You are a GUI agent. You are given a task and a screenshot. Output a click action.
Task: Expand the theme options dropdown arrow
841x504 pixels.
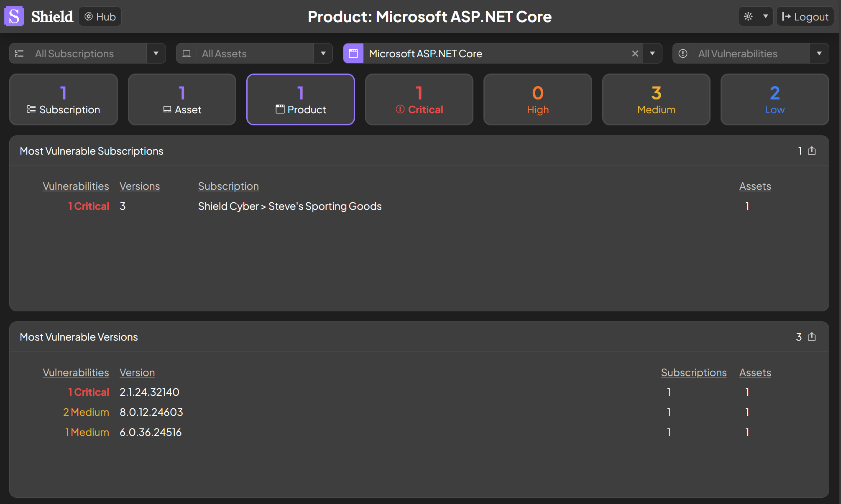point(766,17)
